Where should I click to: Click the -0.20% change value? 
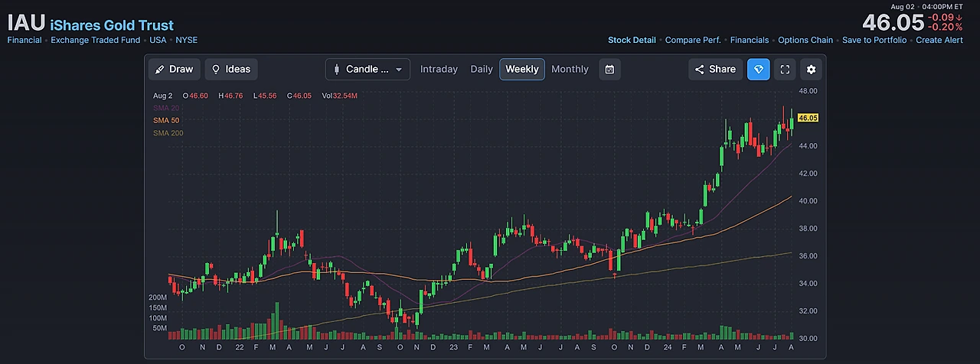(x=945, y=27)
